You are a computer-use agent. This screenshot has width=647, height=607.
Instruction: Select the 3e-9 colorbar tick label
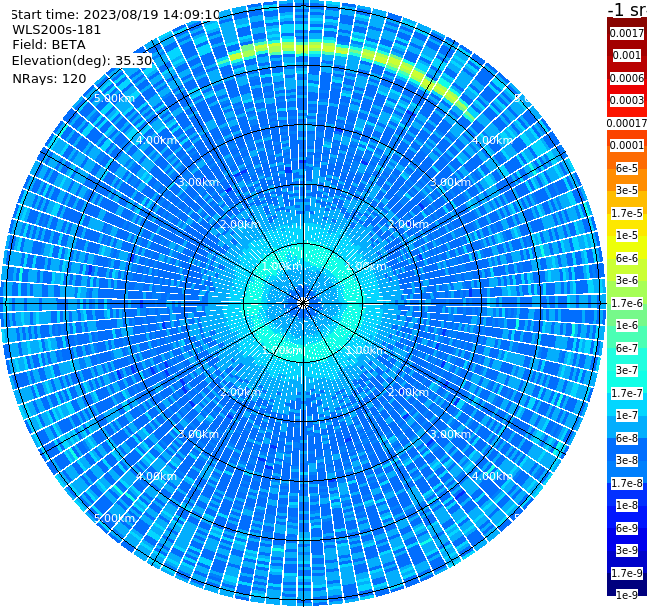tap(627, 550)
